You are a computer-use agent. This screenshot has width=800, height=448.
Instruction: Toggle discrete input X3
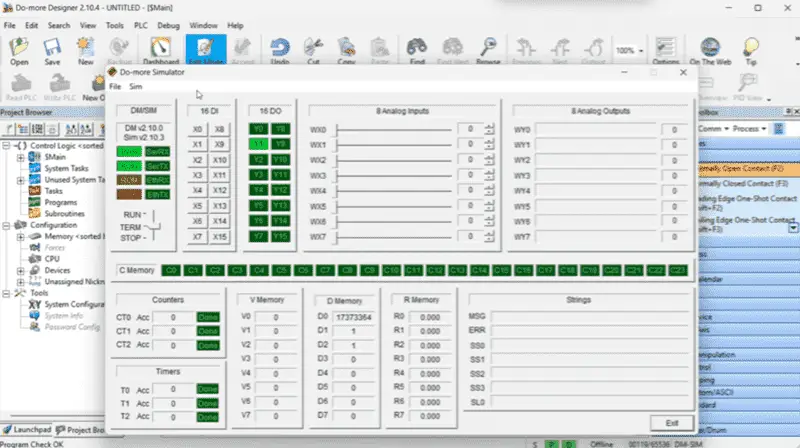click(197, 175)
